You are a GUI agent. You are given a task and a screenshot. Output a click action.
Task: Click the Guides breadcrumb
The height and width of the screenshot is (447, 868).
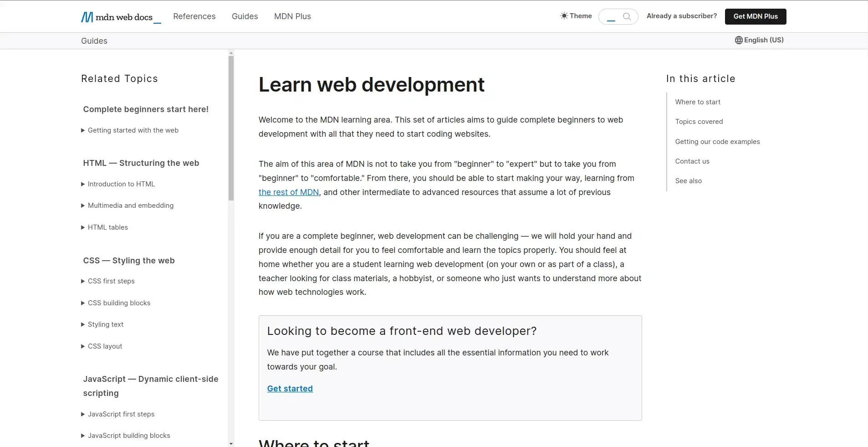(x=94, y=41)
